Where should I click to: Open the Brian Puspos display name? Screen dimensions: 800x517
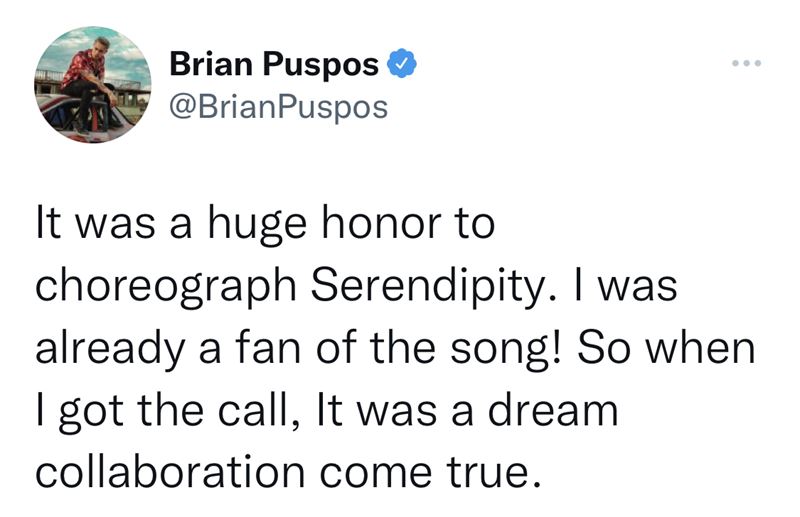[274, 65]
